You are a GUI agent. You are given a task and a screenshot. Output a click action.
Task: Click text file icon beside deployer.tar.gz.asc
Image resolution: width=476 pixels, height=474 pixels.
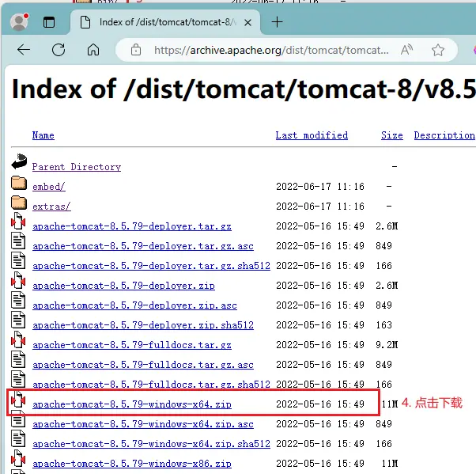18,241
